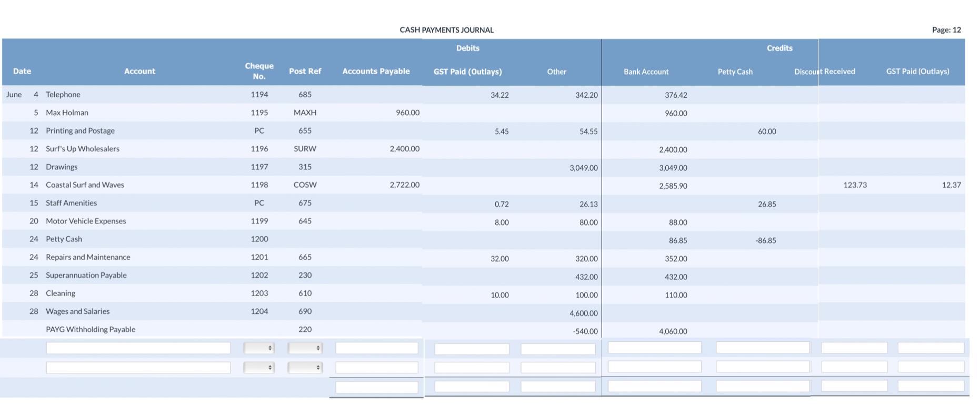
Task: Click the GST Paid credit total input
Action: [931, 386]
